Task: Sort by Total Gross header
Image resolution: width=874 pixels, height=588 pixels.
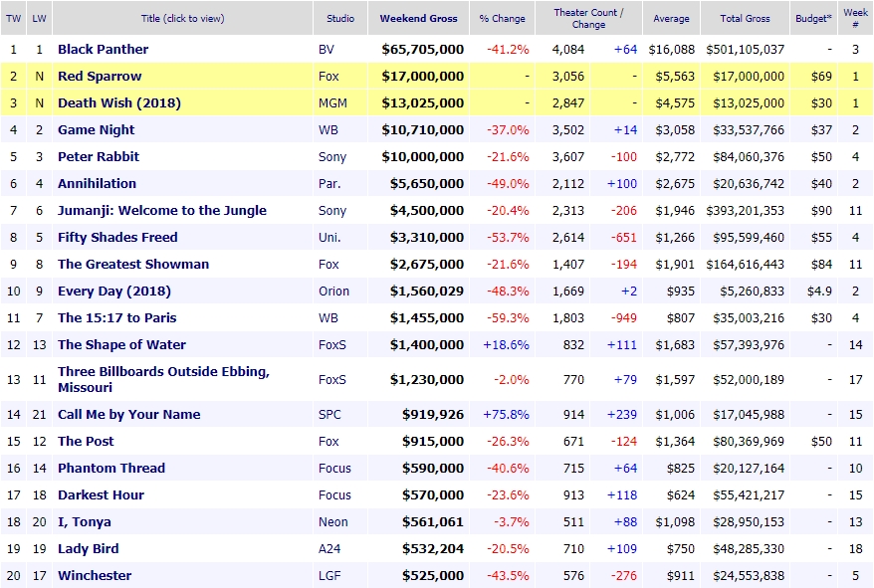Action: [745, 18]
